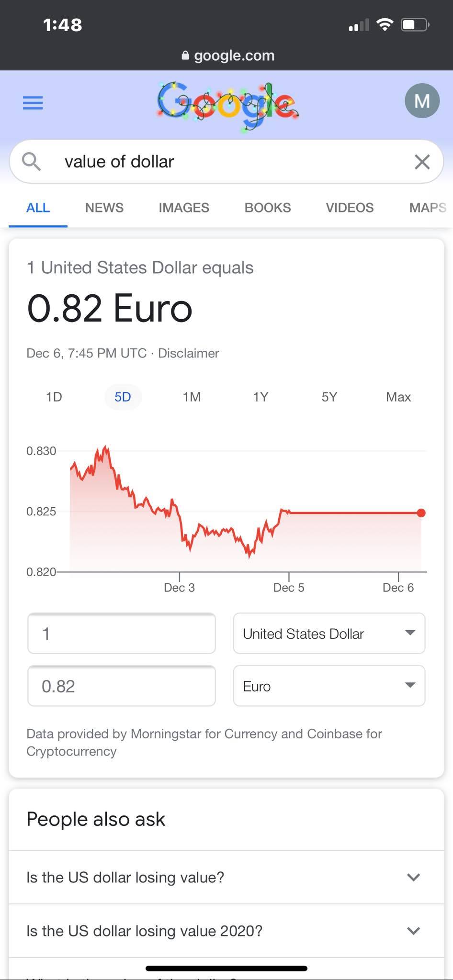Image resolution: width=453 pixels, height=980 pixels.
Task: Clear the search with the X icon
Action: pos(422,162)
